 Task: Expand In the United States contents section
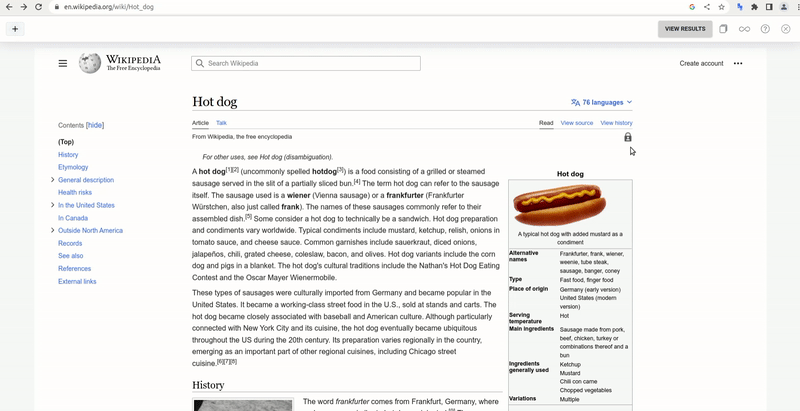click(x=53, y=205)
